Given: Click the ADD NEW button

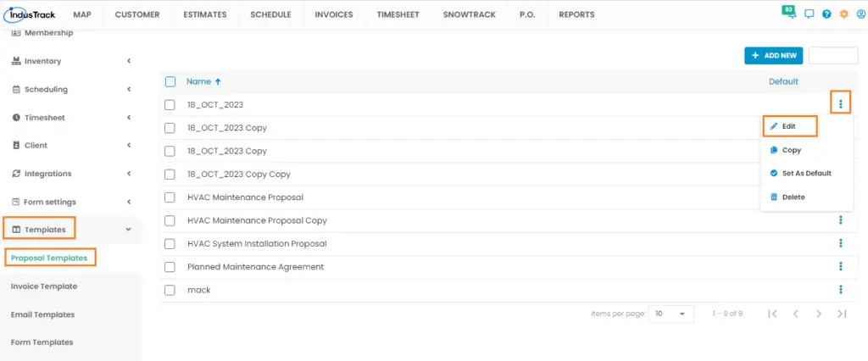Looking at the screenshot, I should tap(773, 55).
